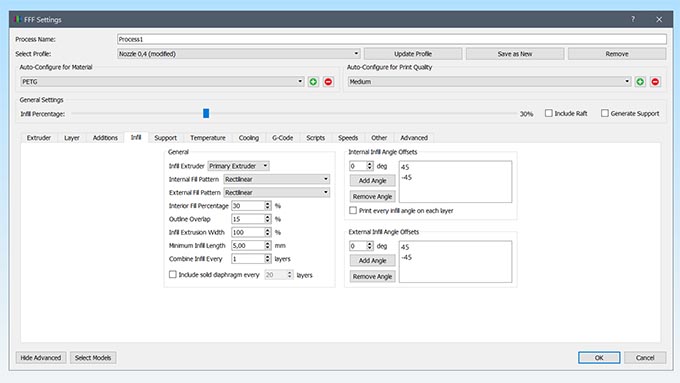Click the Update Profile button
Image resolution: width=680 pixels, height=383 pixels.
click(x=413, y=54)
